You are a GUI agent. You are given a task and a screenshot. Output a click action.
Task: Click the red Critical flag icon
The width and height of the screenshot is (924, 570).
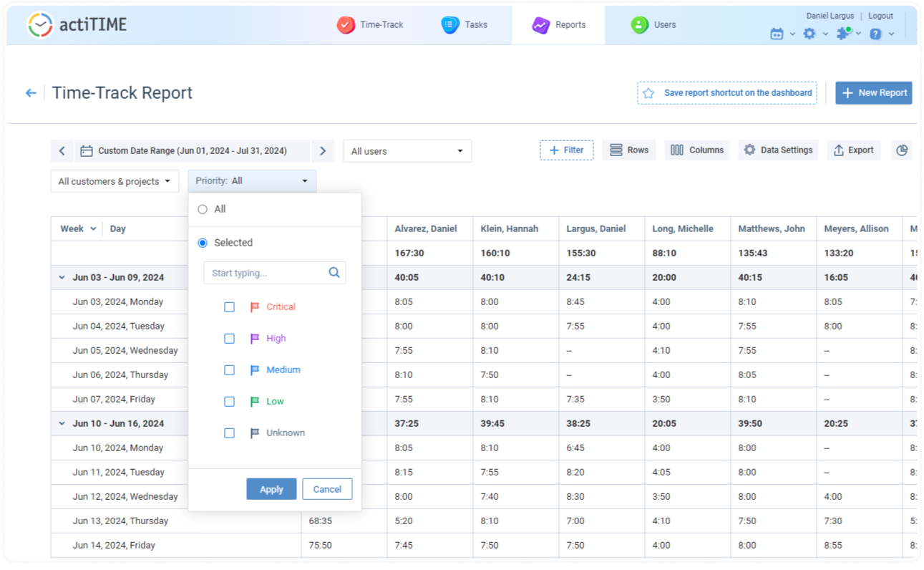(255, 307)
